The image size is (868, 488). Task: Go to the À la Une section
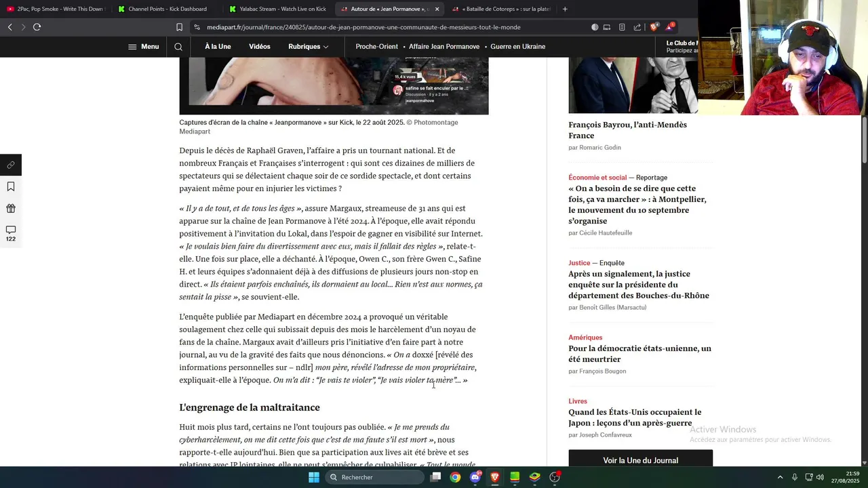click(x=218, y=47)
